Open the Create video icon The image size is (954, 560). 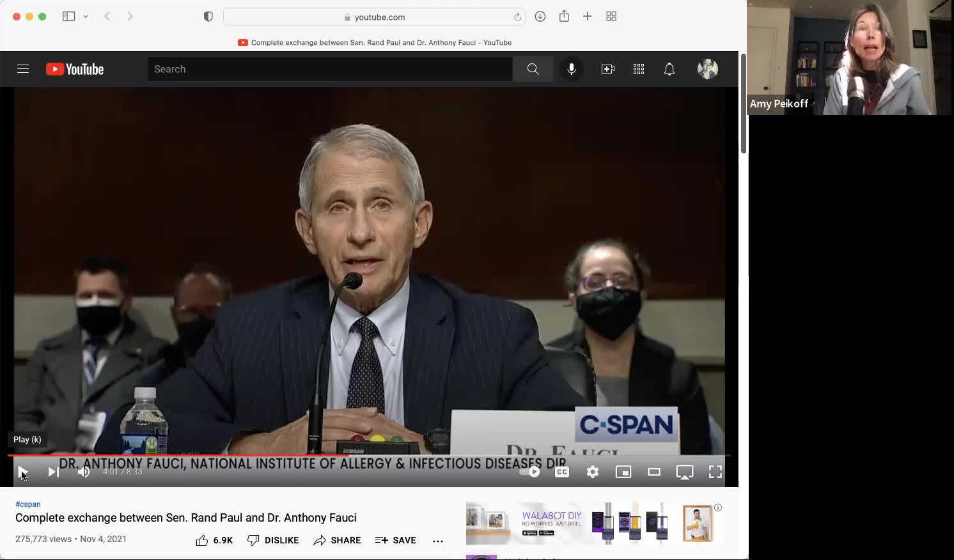click(x=608, y=69)
